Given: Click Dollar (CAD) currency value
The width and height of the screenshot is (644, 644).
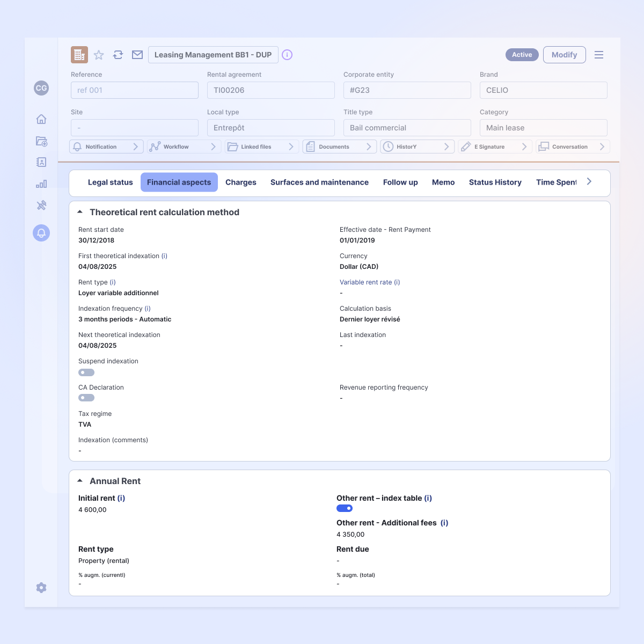Looking at the screenshot, I should (359, 267).
